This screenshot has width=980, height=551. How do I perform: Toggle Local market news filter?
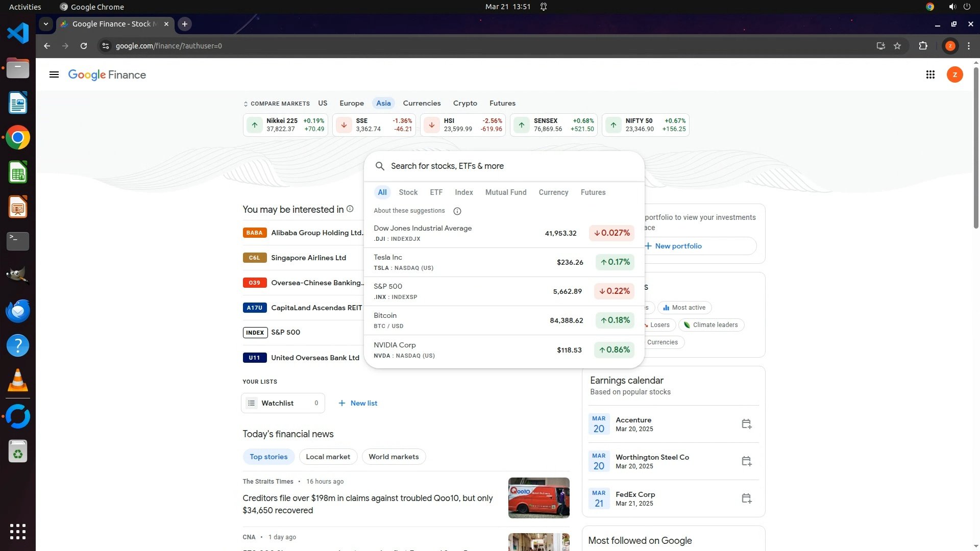pyautogui.click(x=328, y=457)
